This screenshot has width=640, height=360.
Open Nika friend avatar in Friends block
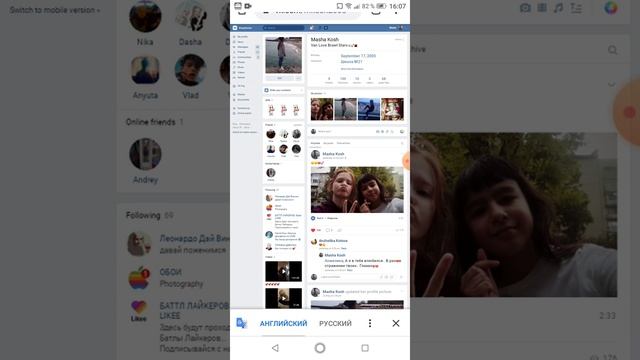(271, 134)
